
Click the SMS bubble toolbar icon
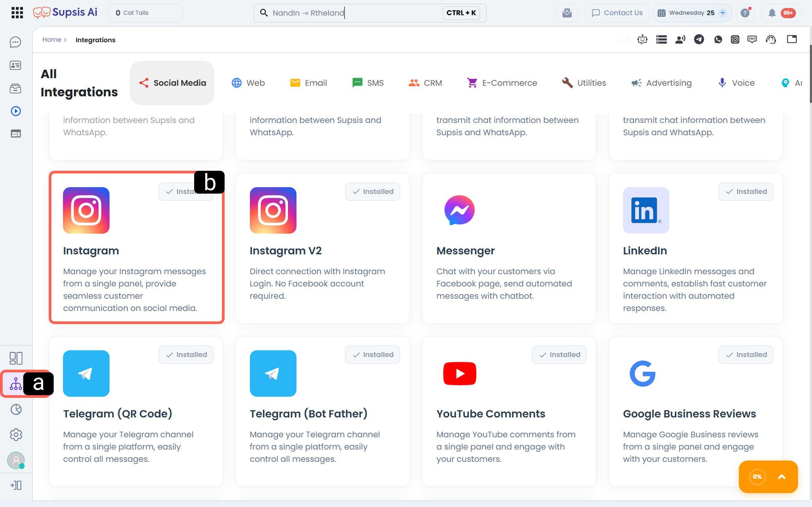pos(752,40)
